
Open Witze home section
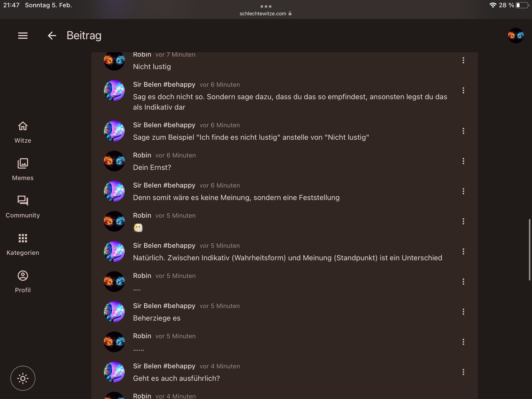click(x=23, y=132)
